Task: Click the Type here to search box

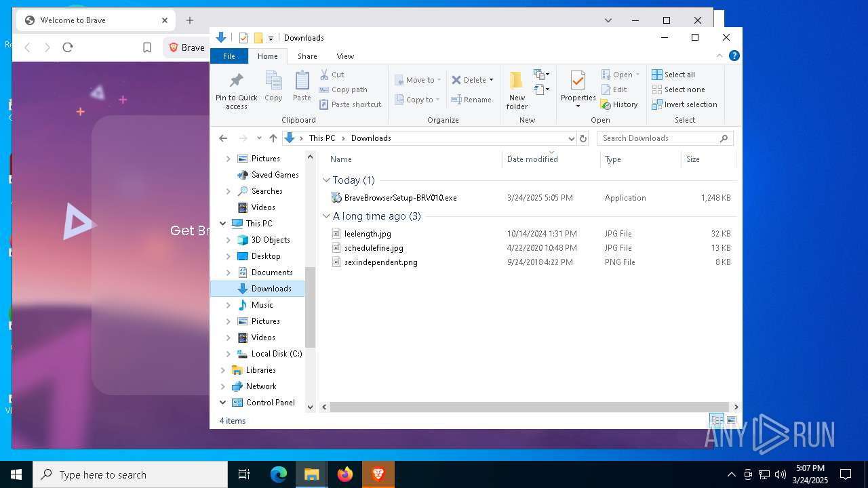Action: pyautogui.click(x=130, y=474)
